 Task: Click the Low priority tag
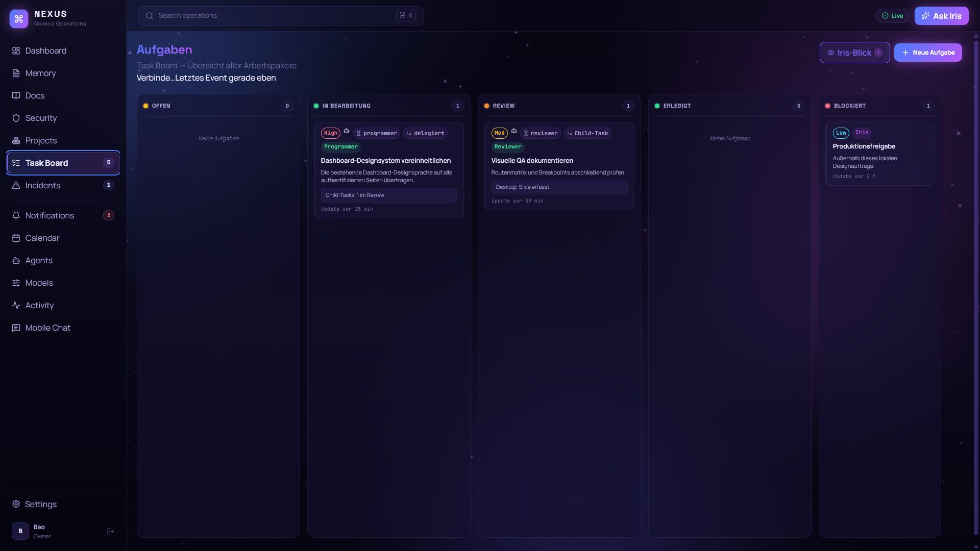[841, 133]
